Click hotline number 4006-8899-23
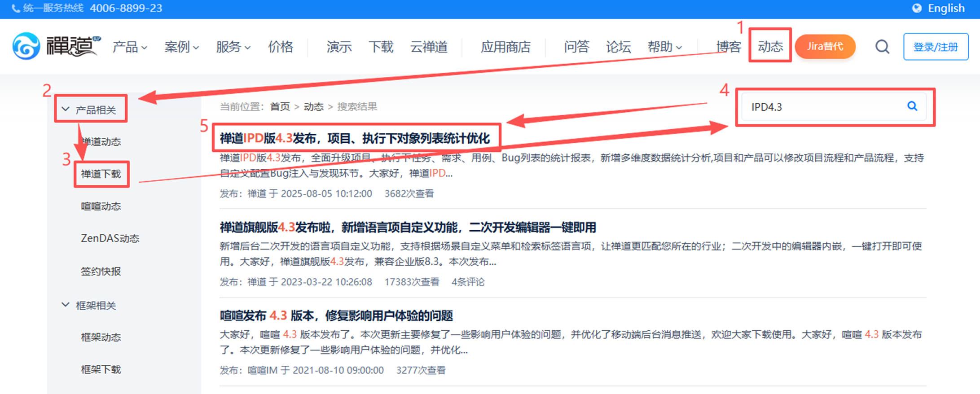980x394 pixels. [126, 9]
